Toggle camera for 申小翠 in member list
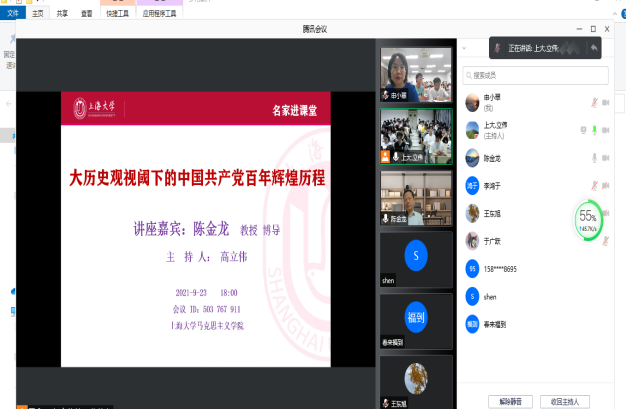This screenshot has height=409, width=626. point(606,102)
